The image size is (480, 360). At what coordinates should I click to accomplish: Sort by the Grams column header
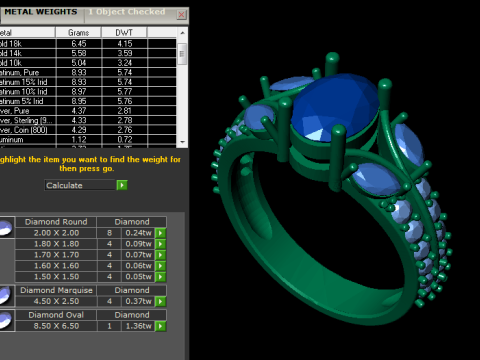tap(78, 32)
